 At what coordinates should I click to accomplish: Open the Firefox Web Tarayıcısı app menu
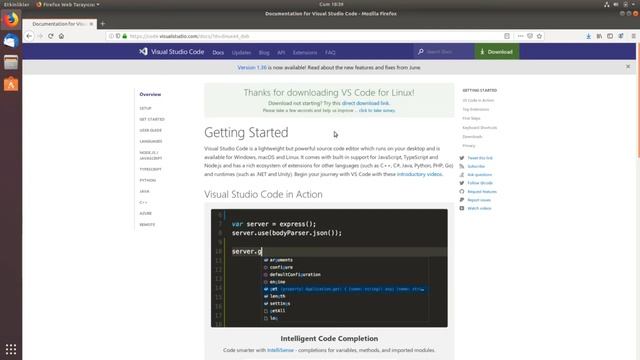(x=68, y=4)
